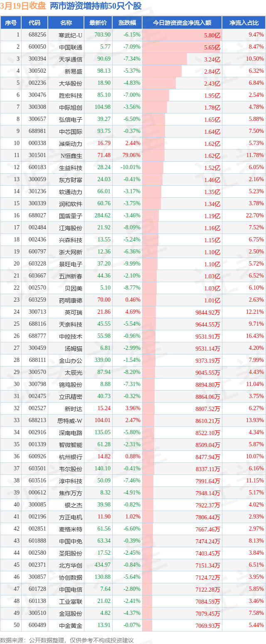The height and width of the screenshot is (644, 266).
Task: Select stock name 太辰光
Action: pyautogui.click(x=74, y=373)
